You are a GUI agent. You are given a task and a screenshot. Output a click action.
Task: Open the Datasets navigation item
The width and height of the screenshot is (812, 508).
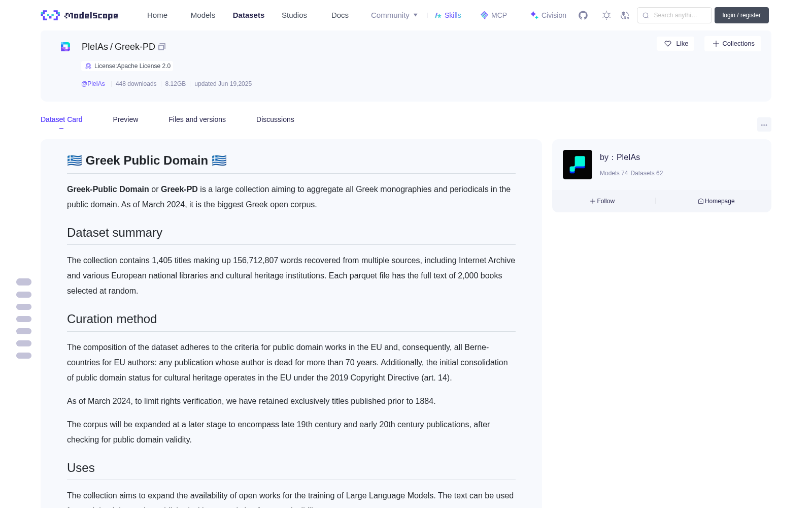coord(249,15)
